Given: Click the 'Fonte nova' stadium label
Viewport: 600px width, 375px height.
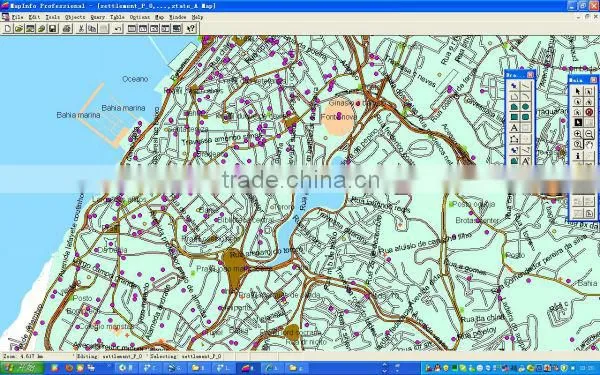Looking at the screenshot, I should click(339, 117).
